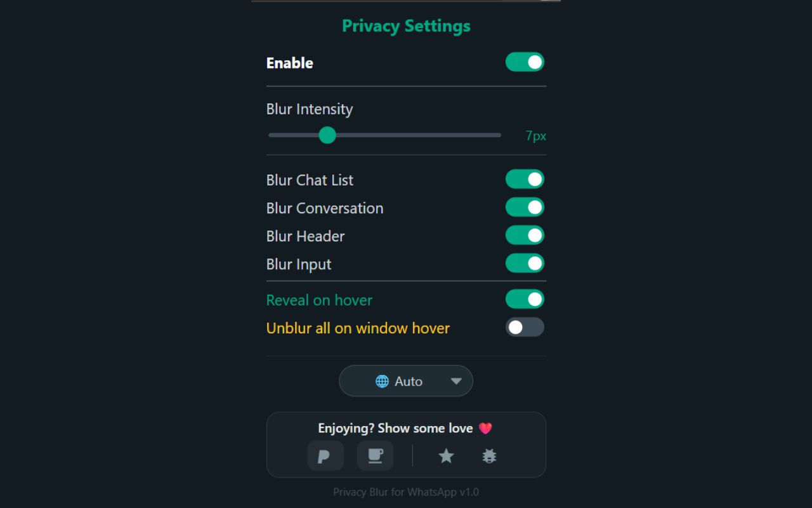Click the Blur Intensity slider handle

click(x=327, y=135)
